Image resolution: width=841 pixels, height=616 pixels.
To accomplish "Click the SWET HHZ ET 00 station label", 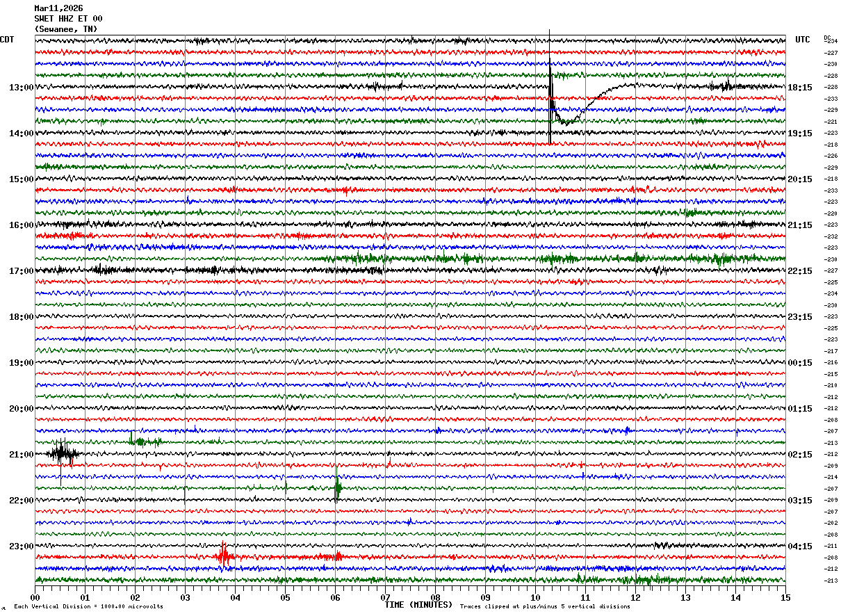I will [68, 19].
